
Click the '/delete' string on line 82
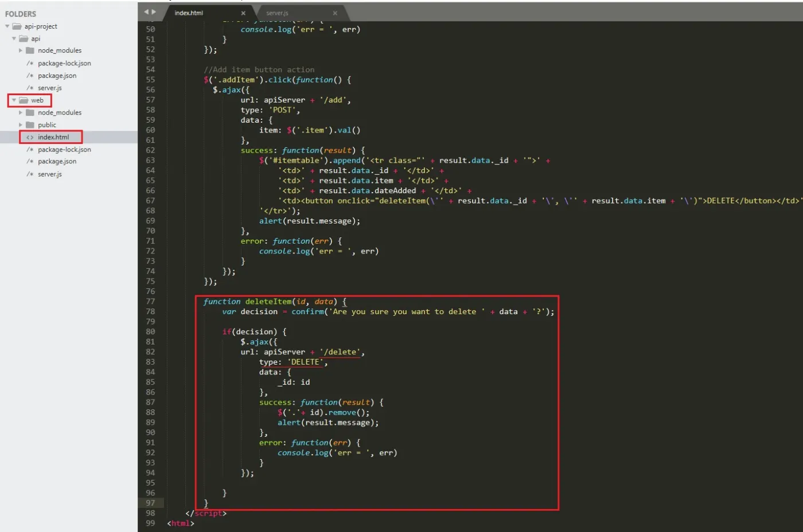coord(340,352)
